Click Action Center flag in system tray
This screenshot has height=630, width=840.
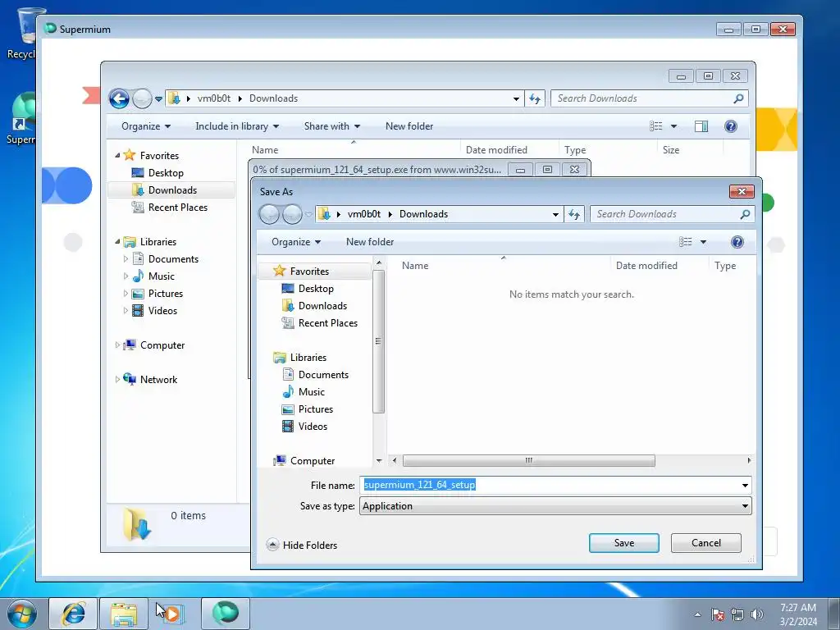pyautogui.click(x=717, y=614)
